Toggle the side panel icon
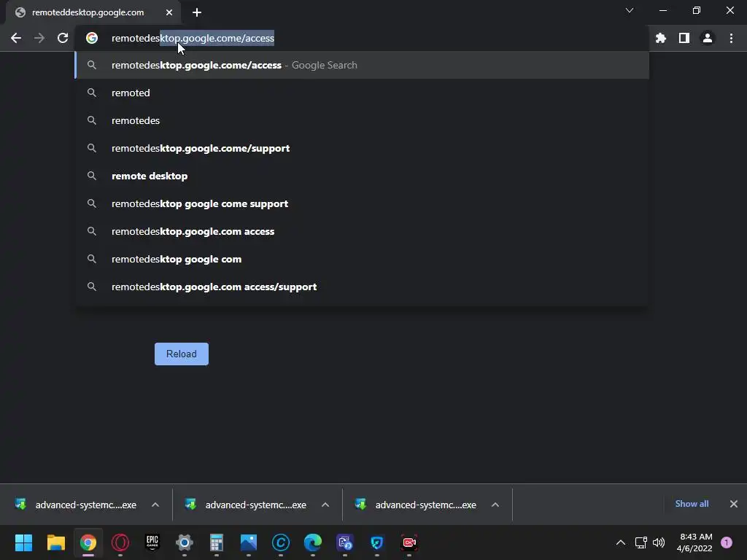747x560 pixels. 684,38
